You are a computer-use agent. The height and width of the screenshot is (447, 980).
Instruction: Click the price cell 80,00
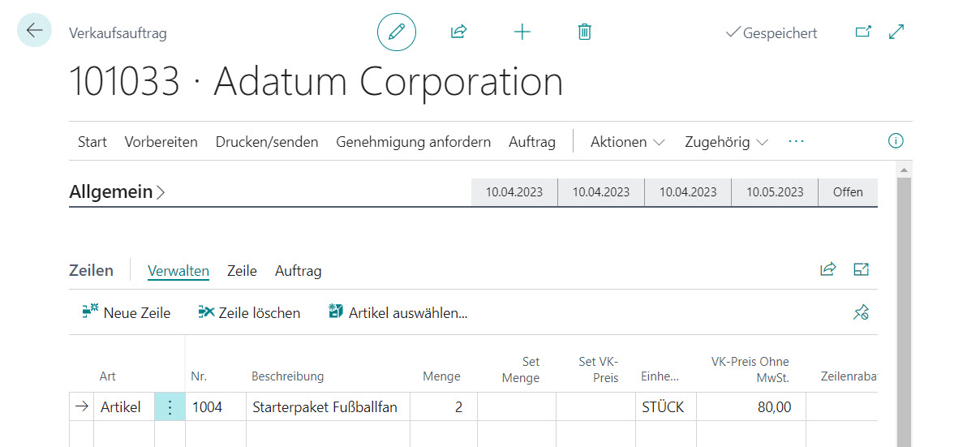tap(750, 407)
